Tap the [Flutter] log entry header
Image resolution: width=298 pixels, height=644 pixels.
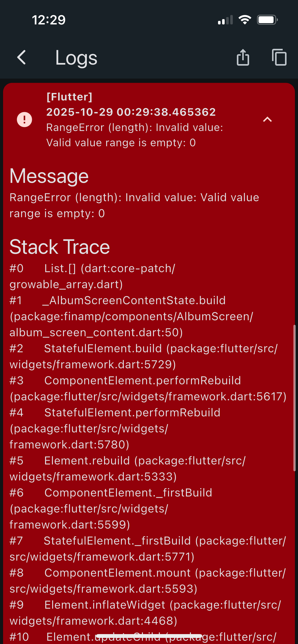click(69, 97)
